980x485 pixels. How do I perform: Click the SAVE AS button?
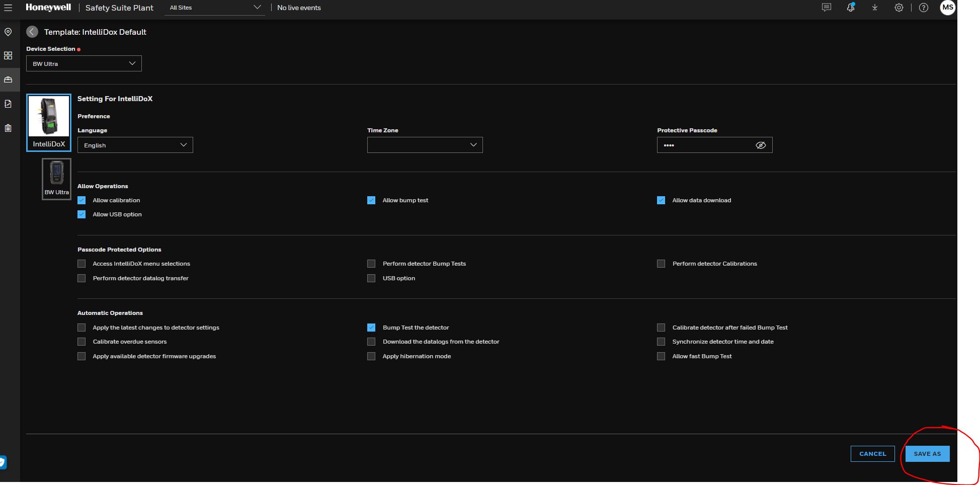point(927,453)
